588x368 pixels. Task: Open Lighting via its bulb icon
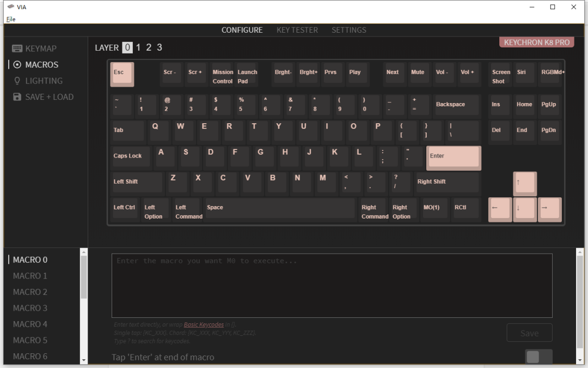point(17,81)
